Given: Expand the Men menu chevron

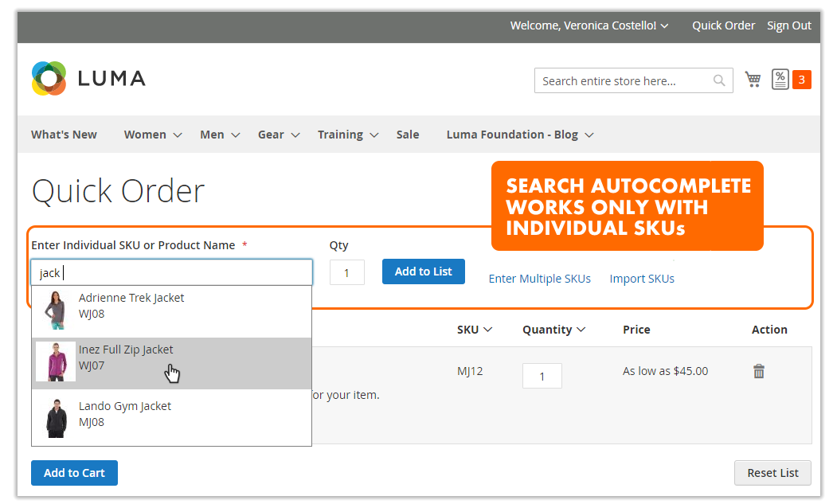Looking at the screenshot, I should pyautogui.click(x=236, y=135).
